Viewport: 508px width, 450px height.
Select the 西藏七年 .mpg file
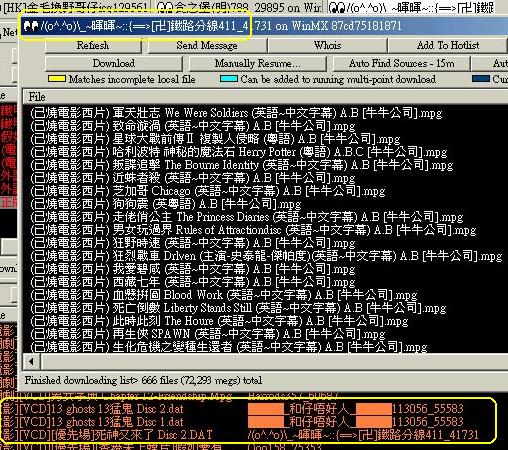pos(193,282)
